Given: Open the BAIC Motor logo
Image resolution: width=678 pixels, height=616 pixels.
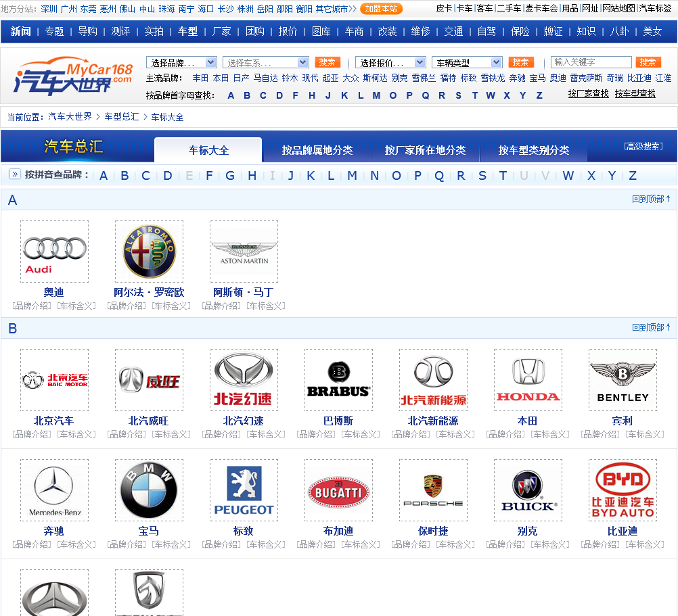Looking at the screenshot, I should [55, 380].
